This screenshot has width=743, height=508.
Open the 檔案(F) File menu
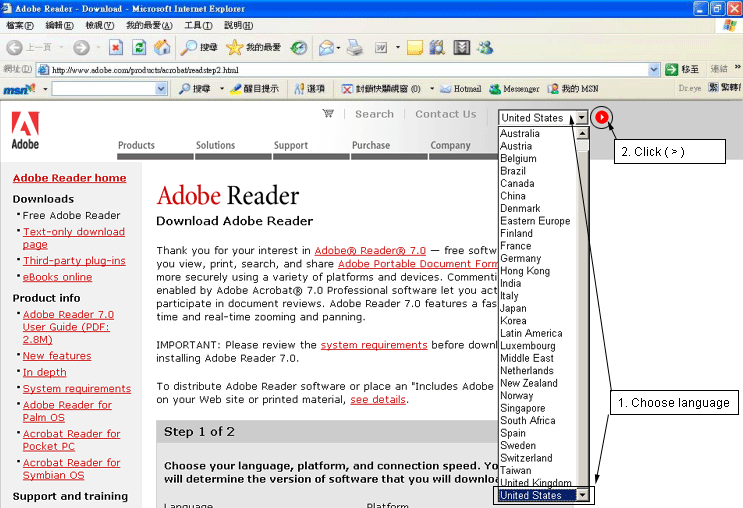pos(20,25)
